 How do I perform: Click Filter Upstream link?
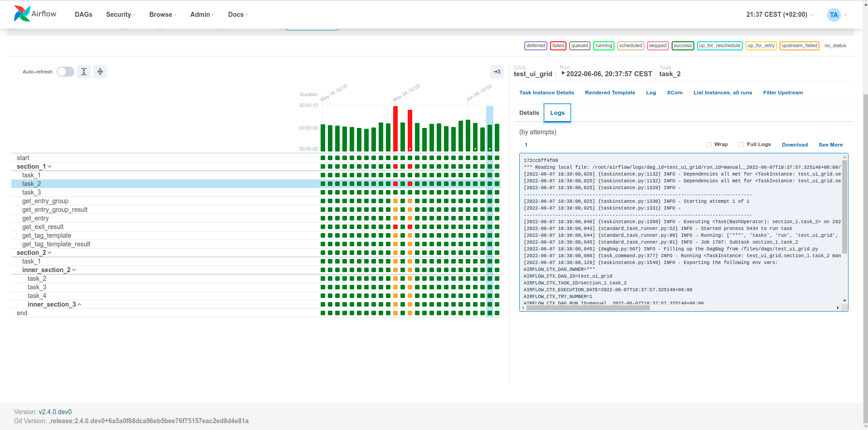click(783, 93)
